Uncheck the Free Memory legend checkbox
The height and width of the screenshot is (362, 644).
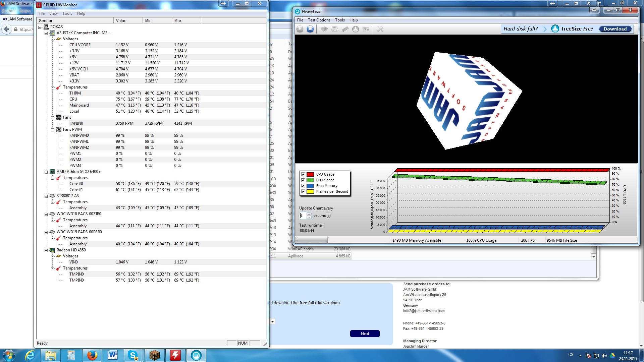(303, 186)
